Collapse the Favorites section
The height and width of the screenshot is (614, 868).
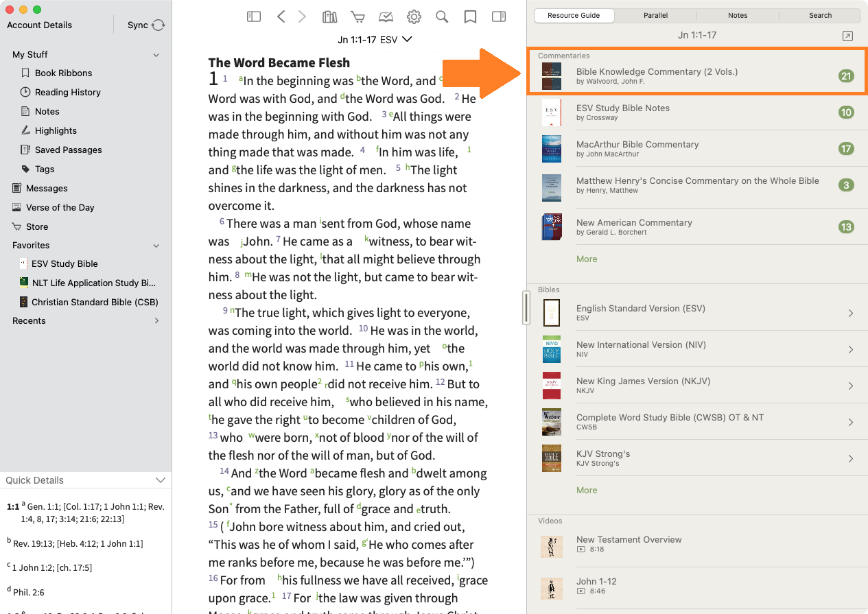tap(156, 246)
